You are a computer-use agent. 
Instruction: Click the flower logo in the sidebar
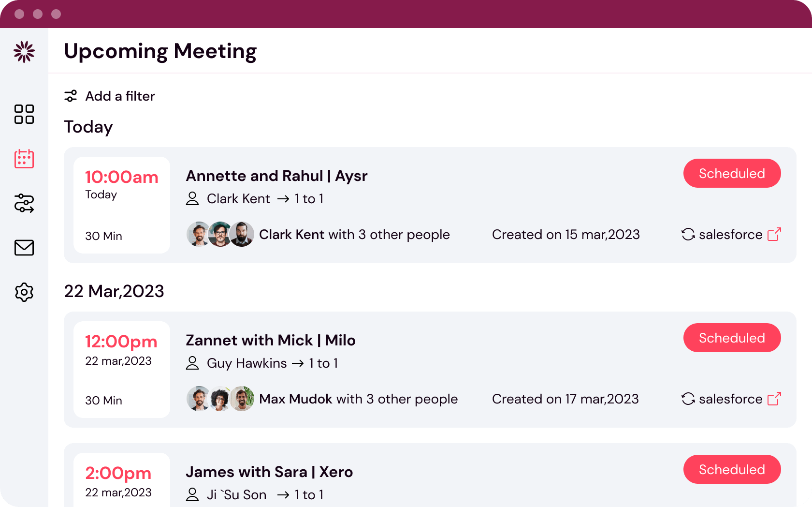tap(24, 52)
